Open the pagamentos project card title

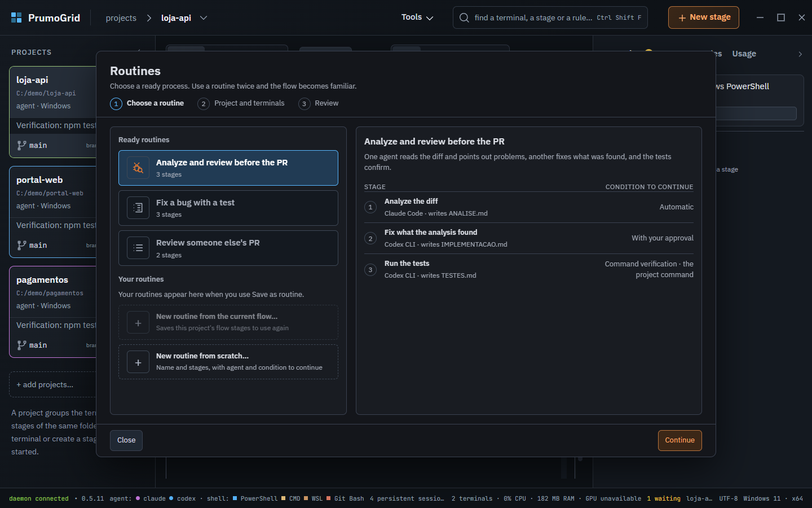pyautogui.click(x=42, y=280)
